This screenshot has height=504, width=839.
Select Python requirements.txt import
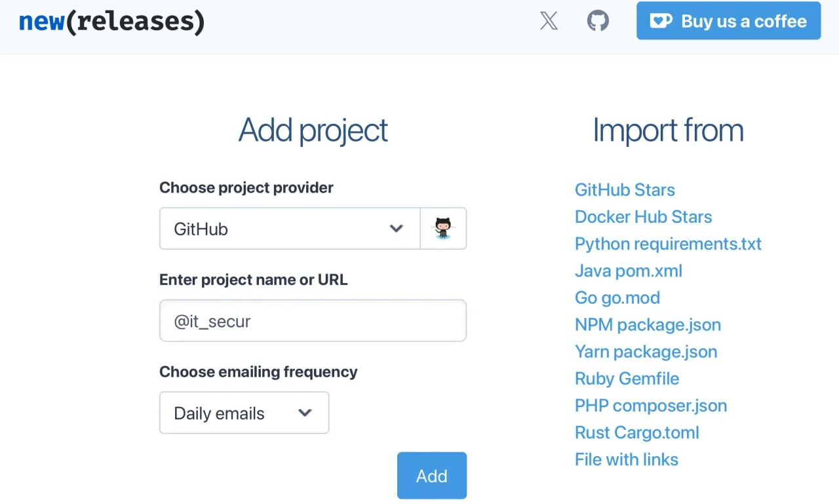668,244
